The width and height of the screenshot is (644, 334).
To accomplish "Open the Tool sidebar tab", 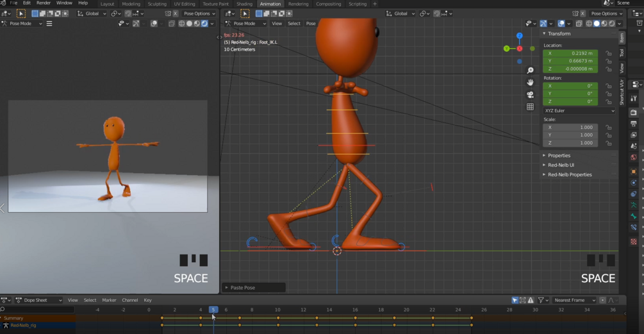I will coord(622,53).
